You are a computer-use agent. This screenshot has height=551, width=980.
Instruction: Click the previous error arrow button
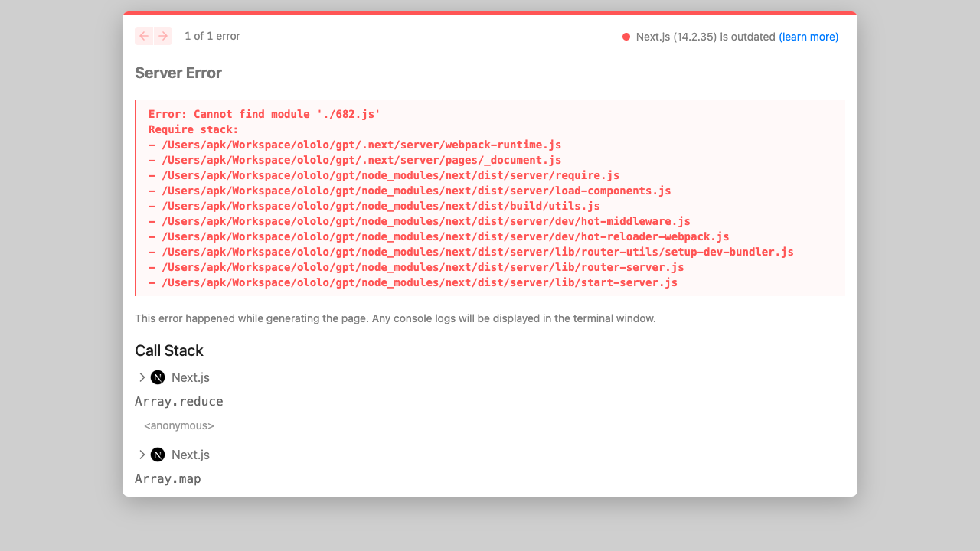tap(144, 36)
